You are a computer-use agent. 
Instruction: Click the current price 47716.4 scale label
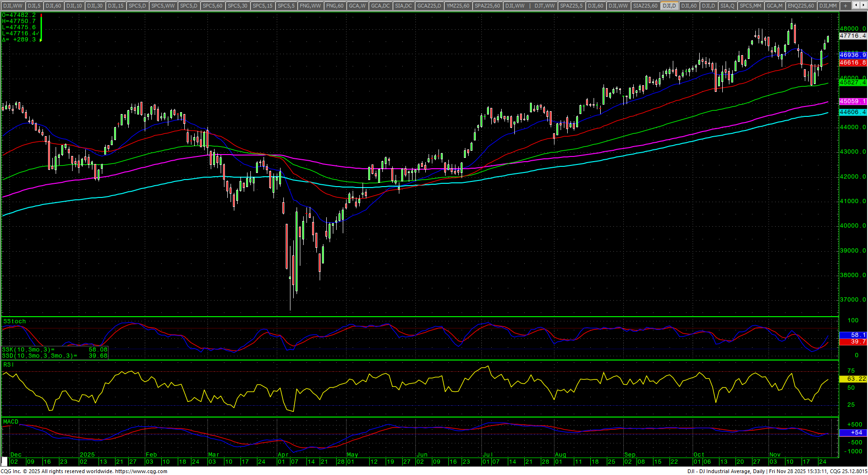click(x=852, y=36)
